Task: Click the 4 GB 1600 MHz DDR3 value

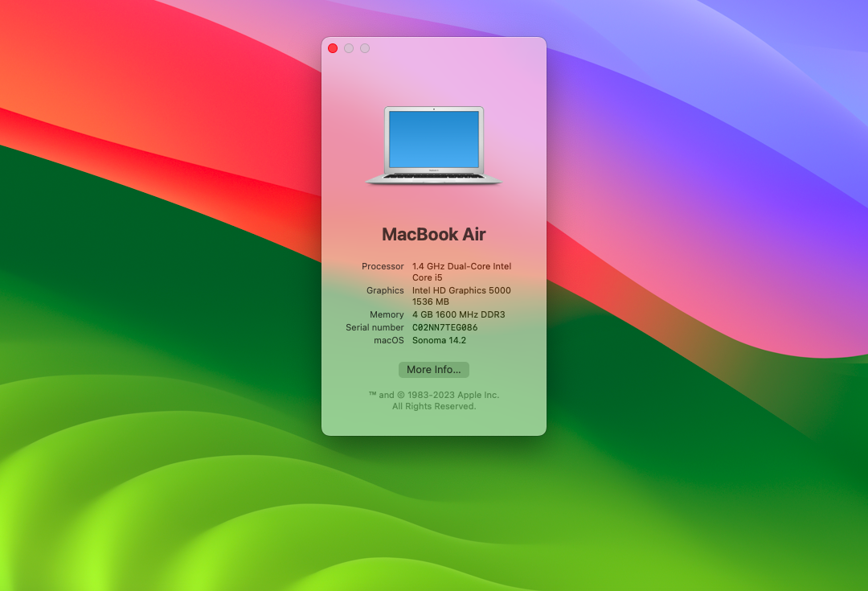Action: coord(458,314)
